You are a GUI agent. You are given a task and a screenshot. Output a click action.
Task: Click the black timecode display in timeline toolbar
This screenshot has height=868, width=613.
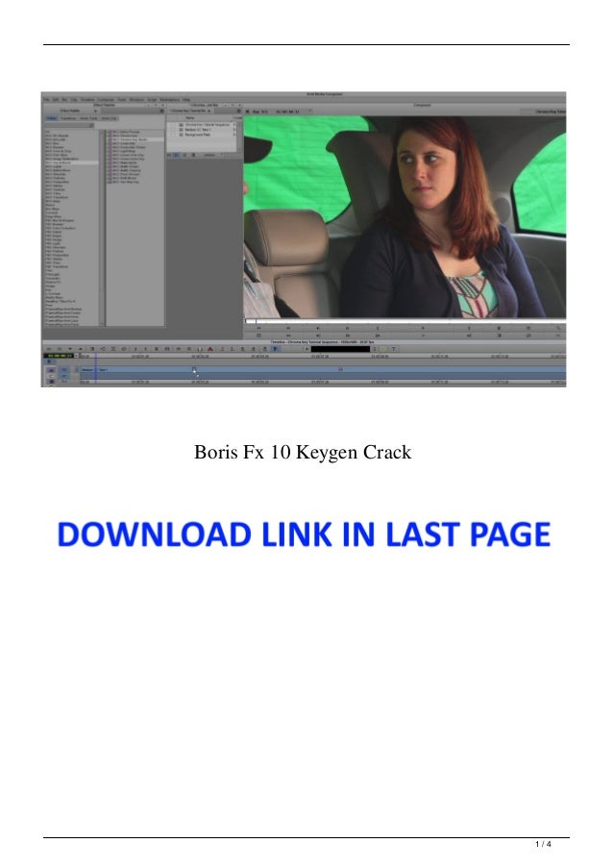click(340, 349)
